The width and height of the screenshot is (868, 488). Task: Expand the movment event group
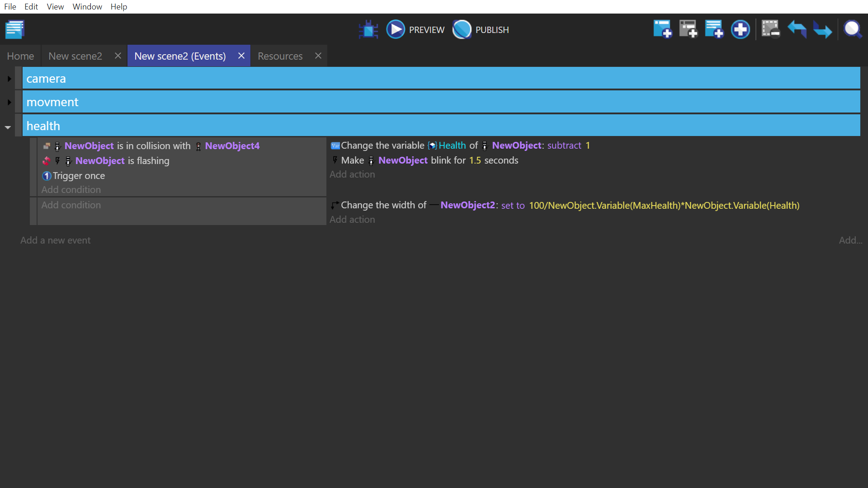click(9, 102)
